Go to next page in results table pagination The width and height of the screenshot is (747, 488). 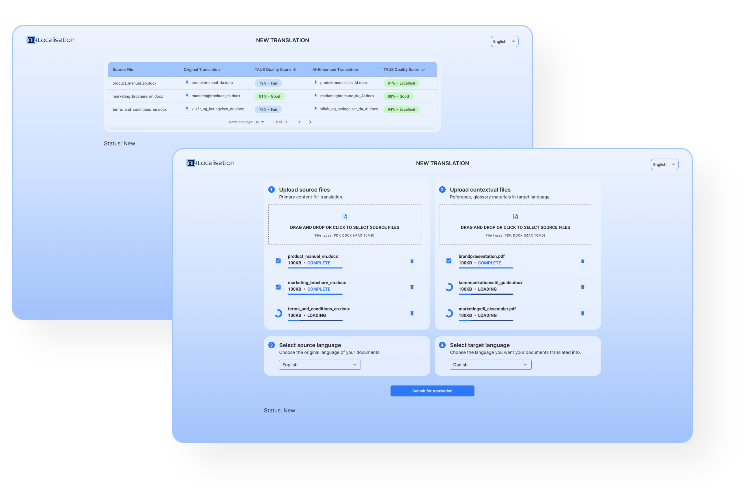(x=310, y=122)
